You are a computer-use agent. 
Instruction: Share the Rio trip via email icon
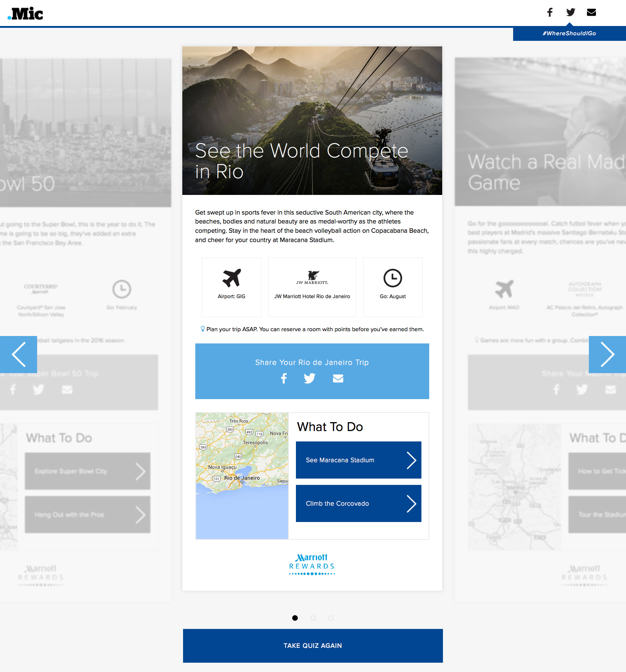(x=338, y=378)
